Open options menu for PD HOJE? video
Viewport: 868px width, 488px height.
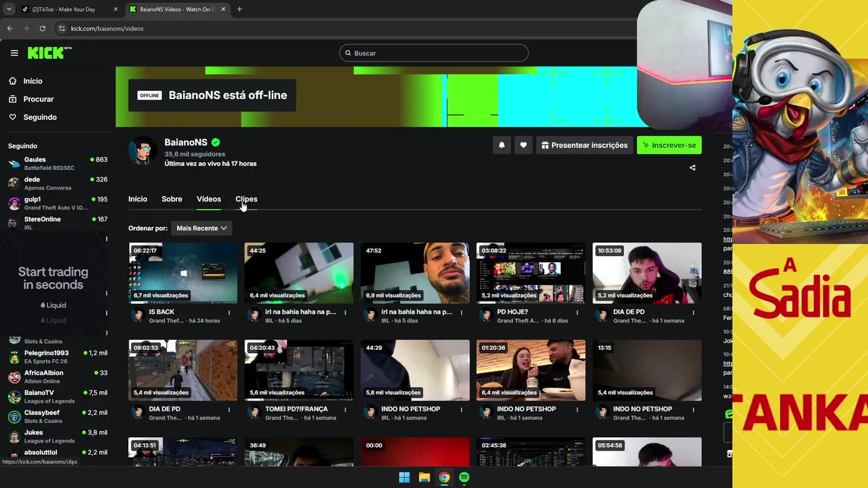[x=577, y=312]
